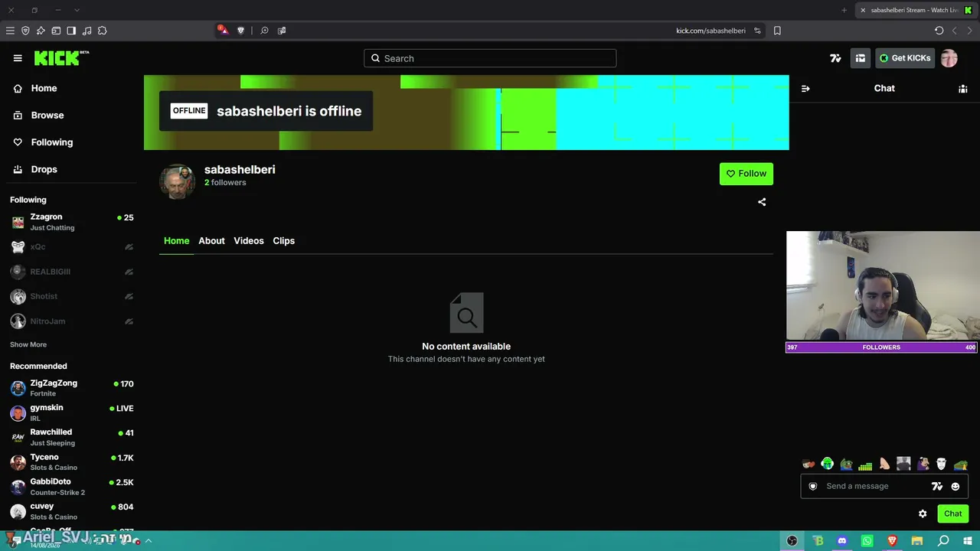Screen dimensions: 980x551
Task: Click the KICK logo
Action: [61, 58]
